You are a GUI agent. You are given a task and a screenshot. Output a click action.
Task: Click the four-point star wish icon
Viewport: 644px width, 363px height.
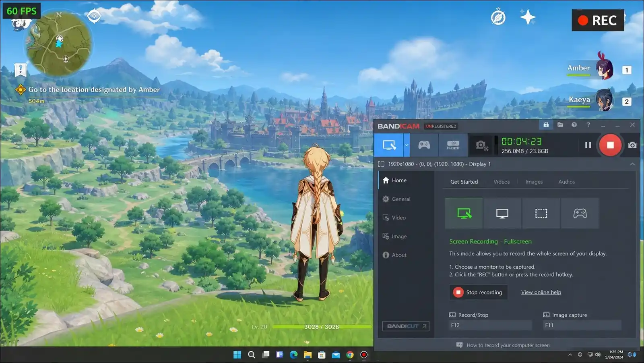(528, 17)
